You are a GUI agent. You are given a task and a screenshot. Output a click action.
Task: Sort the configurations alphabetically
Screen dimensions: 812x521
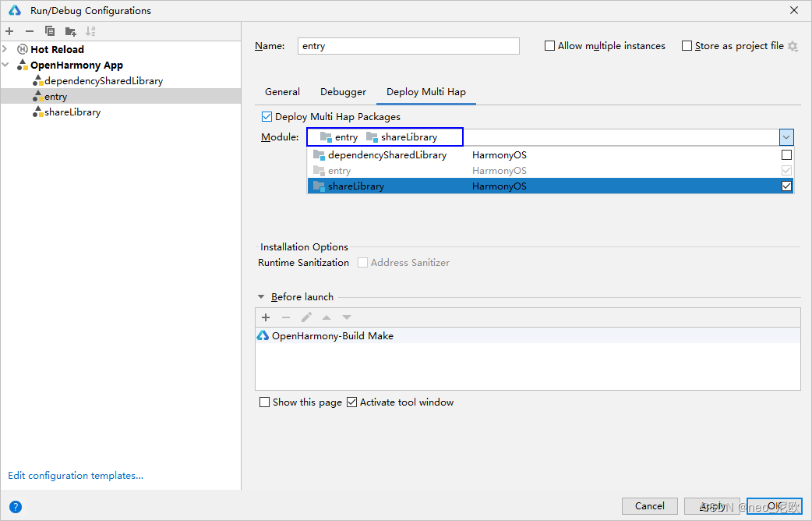point(90,31)
